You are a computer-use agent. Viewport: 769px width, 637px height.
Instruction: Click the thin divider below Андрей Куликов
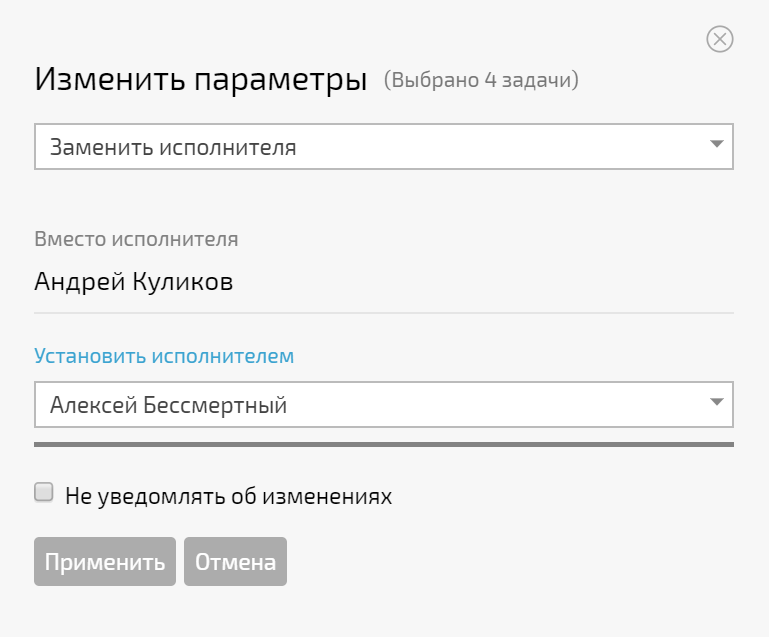[x=384, y=312]
